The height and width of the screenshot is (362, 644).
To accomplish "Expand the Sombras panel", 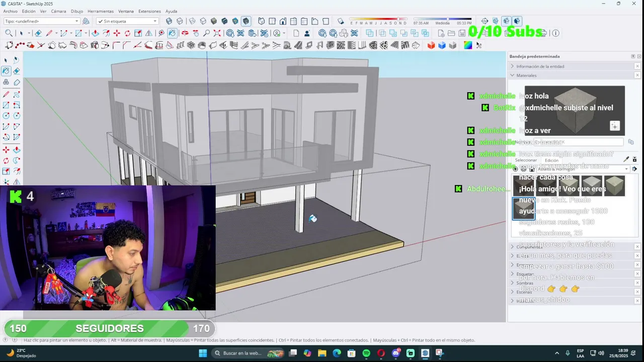I will [x=512, y=283].
